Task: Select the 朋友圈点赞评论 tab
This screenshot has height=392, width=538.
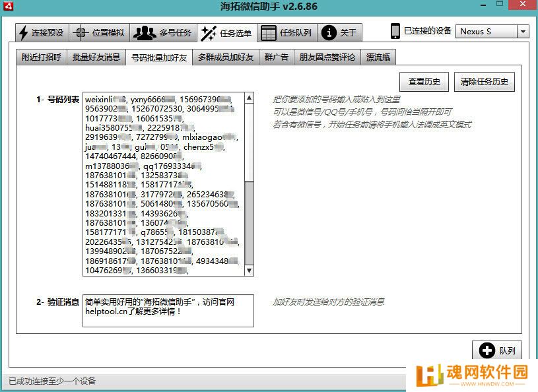Action: (326, 57)
